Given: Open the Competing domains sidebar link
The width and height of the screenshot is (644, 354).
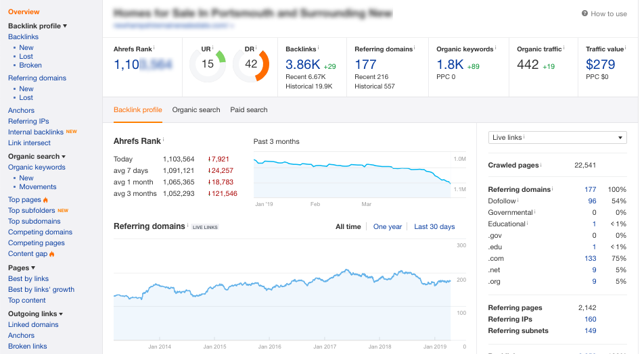Looking at the screenshot, I should (x=40, y=232).
